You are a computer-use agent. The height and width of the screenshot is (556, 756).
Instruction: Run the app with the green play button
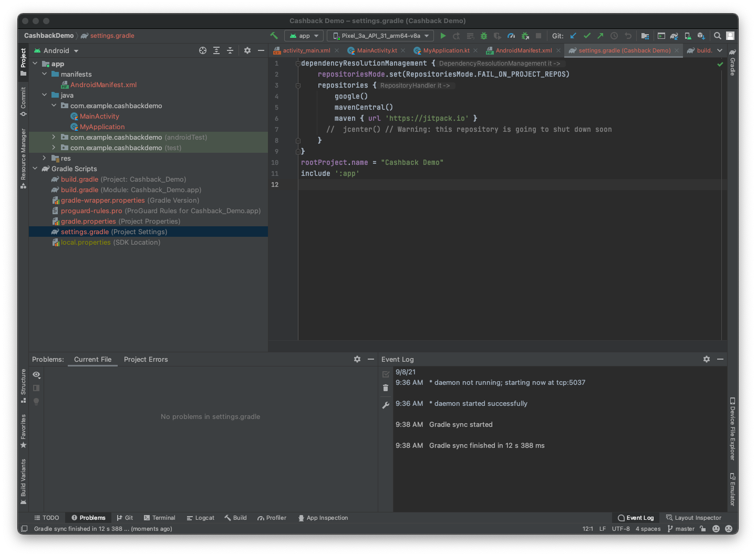click(x=443, y=36)
